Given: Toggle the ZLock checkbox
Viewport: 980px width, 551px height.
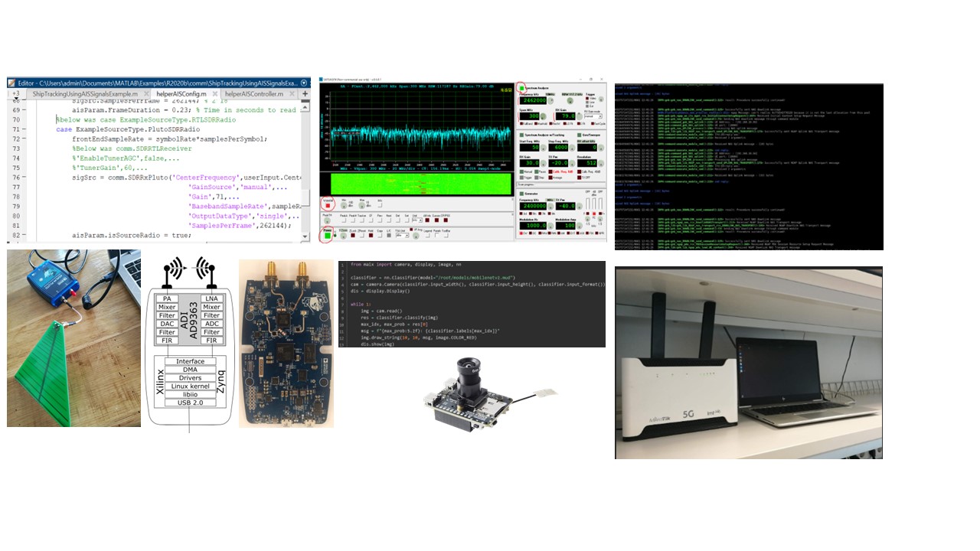Looking at the screenshot, I should click(x=353, y=235).
